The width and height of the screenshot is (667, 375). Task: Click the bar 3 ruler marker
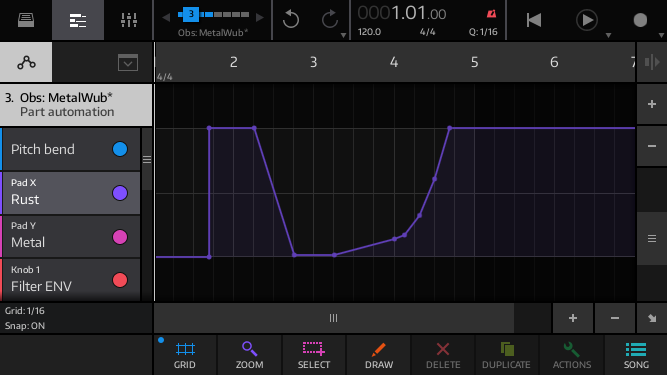(314, 62)
